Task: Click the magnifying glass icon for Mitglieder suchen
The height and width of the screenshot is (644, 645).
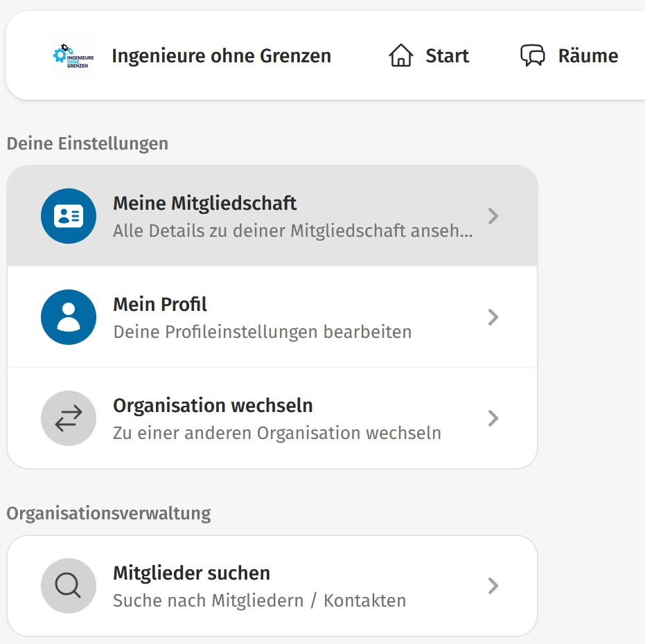Action: point(69,586)
